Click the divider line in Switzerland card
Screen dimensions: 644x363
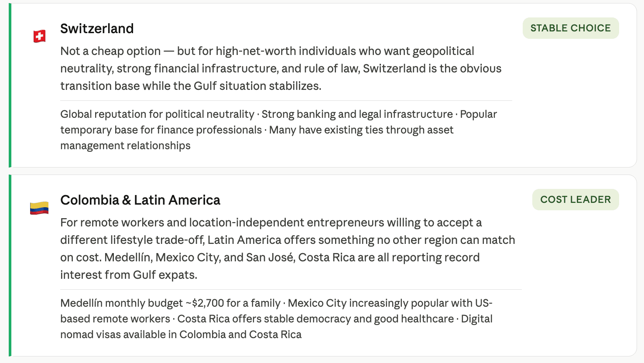click(286, 101)
